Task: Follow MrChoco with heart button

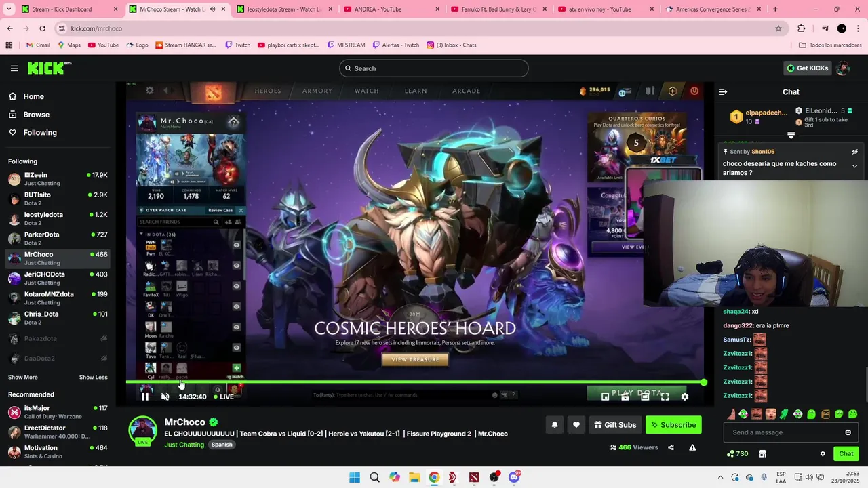Action: 576,425
